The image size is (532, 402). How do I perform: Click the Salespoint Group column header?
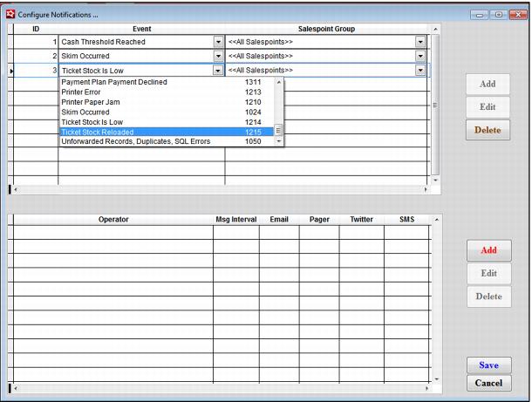[326, 29]
